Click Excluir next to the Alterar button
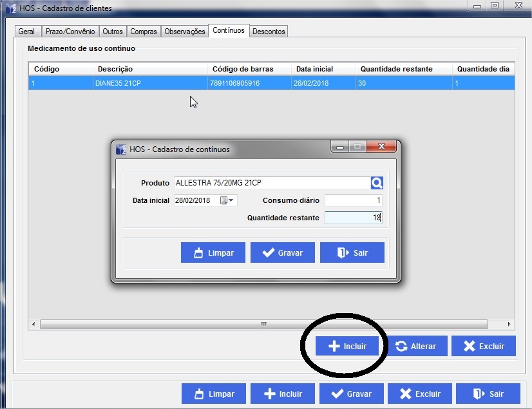The width and height of the screenshot is (532, 409). (483, 346)
